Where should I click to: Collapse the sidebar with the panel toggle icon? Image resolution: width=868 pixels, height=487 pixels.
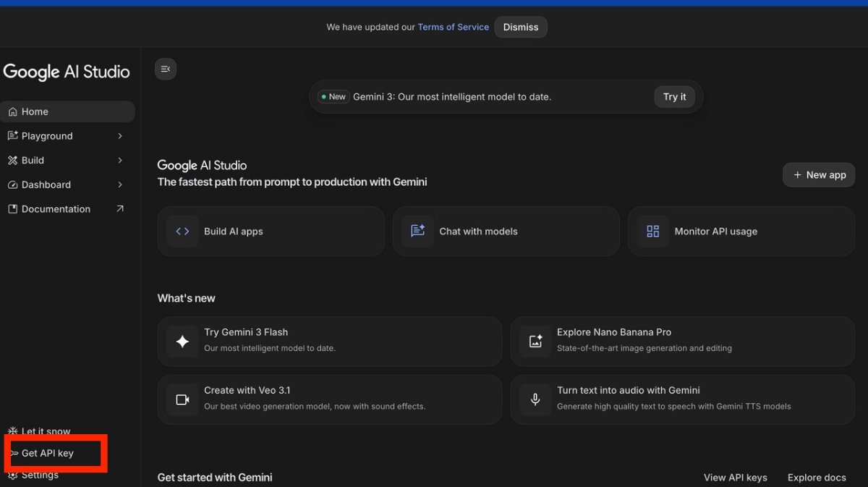click(x=166, y=69)
